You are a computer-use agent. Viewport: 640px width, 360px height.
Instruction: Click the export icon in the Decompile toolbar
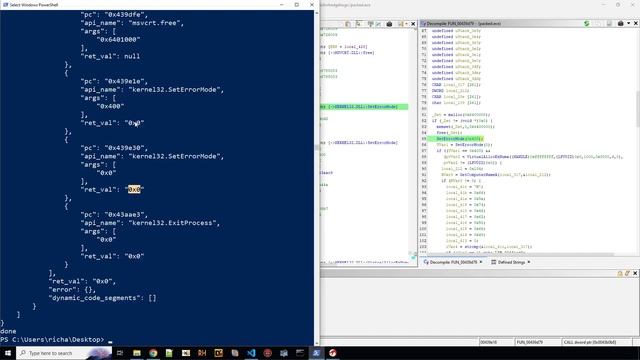[x=609, y=24]
